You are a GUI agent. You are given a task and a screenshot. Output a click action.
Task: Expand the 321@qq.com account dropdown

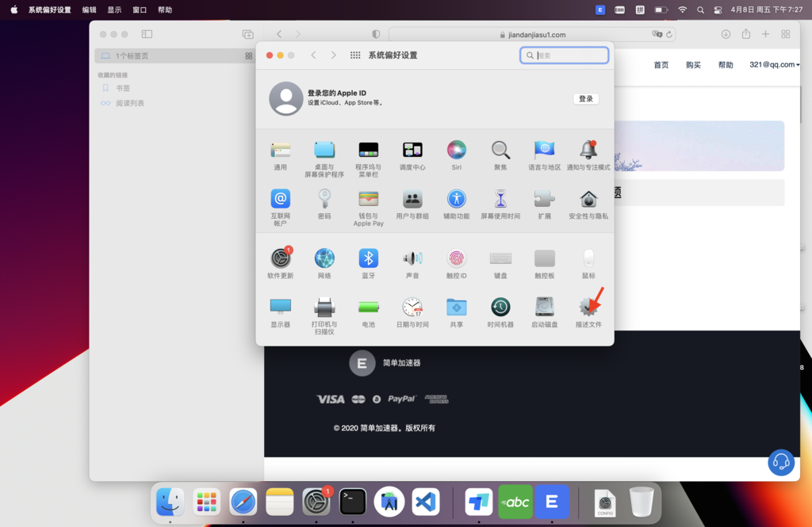[774, 65]
